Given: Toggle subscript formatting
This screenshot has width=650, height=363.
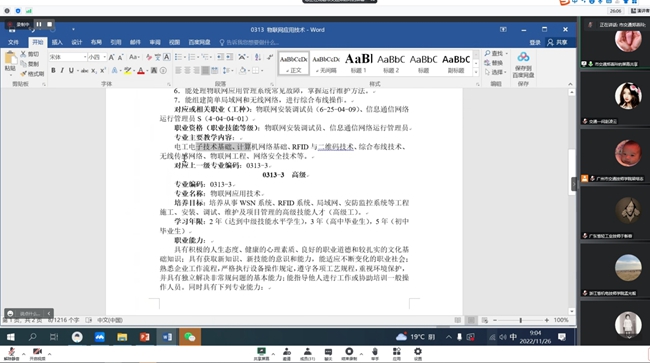Looking at the screenshot, I should pos(94,71).
